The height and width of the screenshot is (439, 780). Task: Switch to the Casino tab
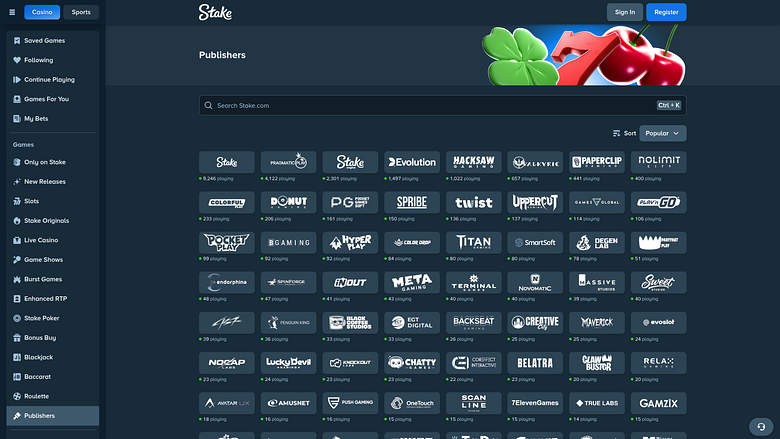[42, 12]
